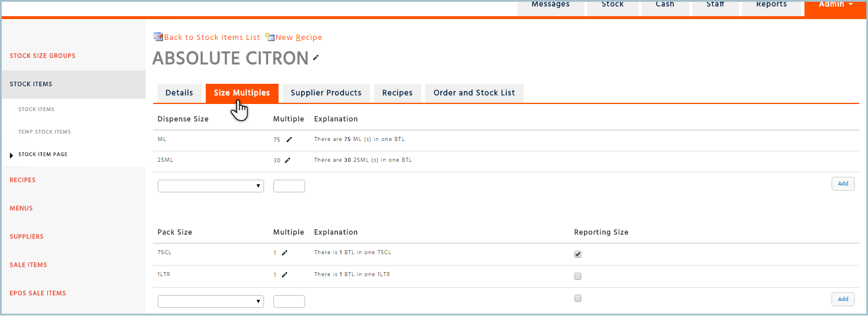868x316 pixels.
Task: Switch to the Details tab
Action: coord(179,93)
